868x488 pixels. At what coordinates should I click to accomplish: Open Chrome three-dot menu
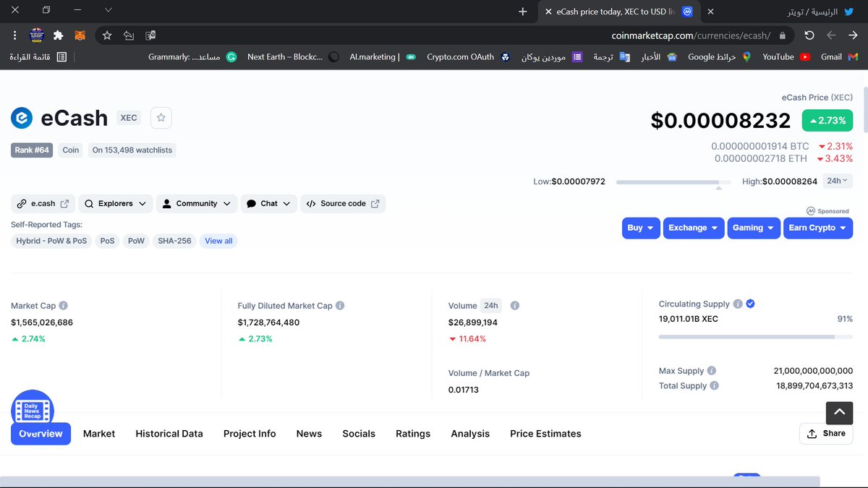(x=14, y=35)
